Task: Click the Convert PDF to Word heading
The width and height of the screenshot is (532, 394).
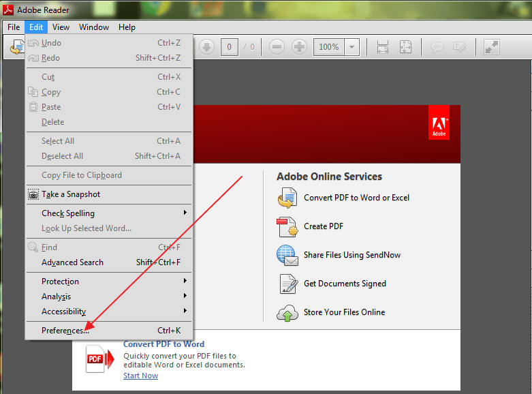Action: tap(164, 344)
